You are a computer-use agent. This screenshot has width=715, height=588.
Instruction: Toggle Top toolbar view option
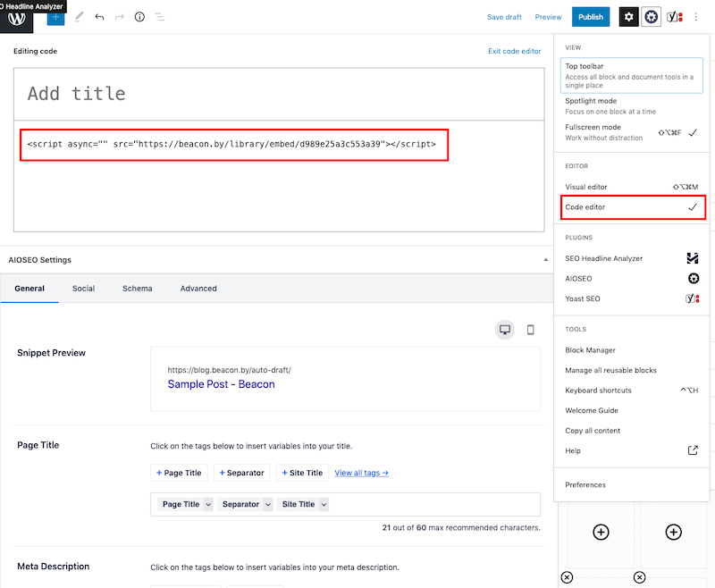coord(632,75)
